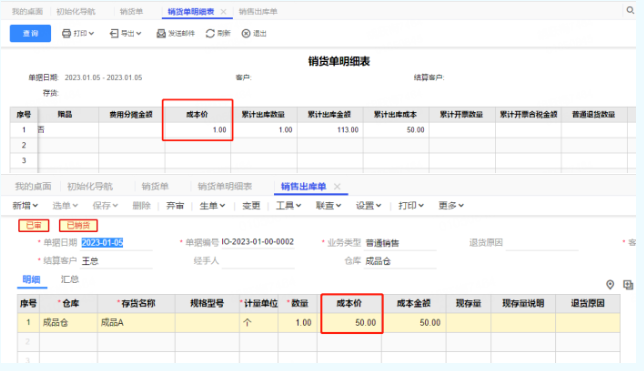This screenshot has width=644, height=371.
Task: Click the 业务类型 field 普通销售
Action: tap(400, 243)
